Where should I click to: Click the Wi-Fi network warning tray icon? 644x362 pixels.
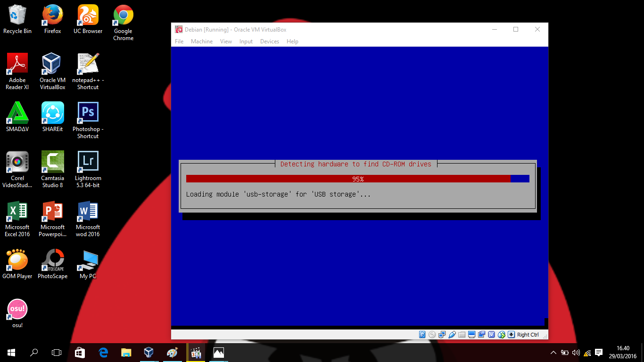click(587, 353)
